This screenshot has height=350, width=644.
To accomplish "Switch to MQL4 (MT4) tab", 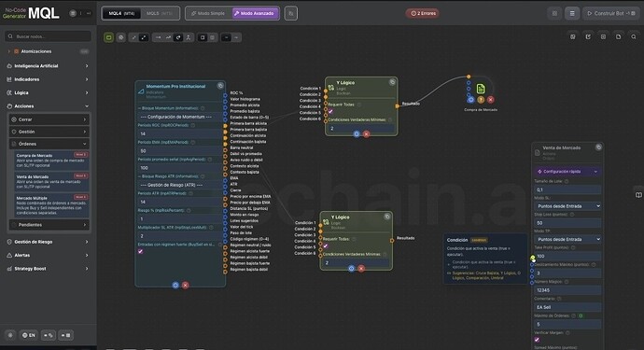I will (121, 14).
